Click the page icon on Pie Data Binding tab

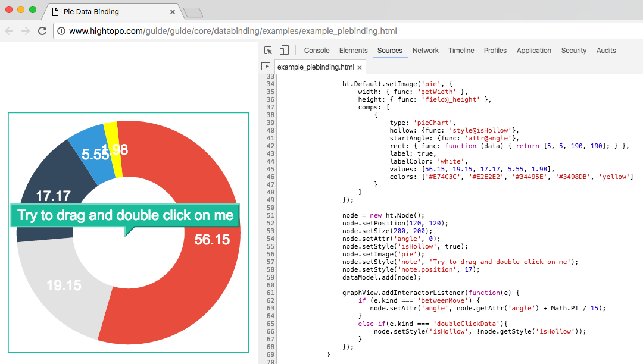click(55, 12)
